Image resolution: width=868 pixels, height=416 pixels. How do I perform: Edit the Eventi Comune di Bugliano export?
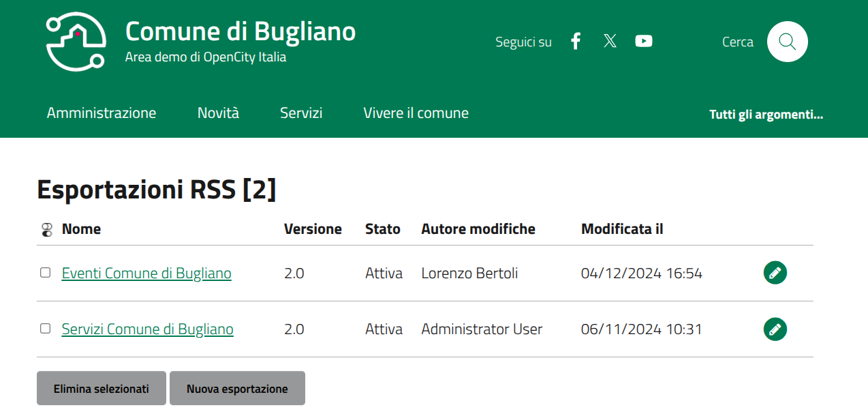click(775, 273)
